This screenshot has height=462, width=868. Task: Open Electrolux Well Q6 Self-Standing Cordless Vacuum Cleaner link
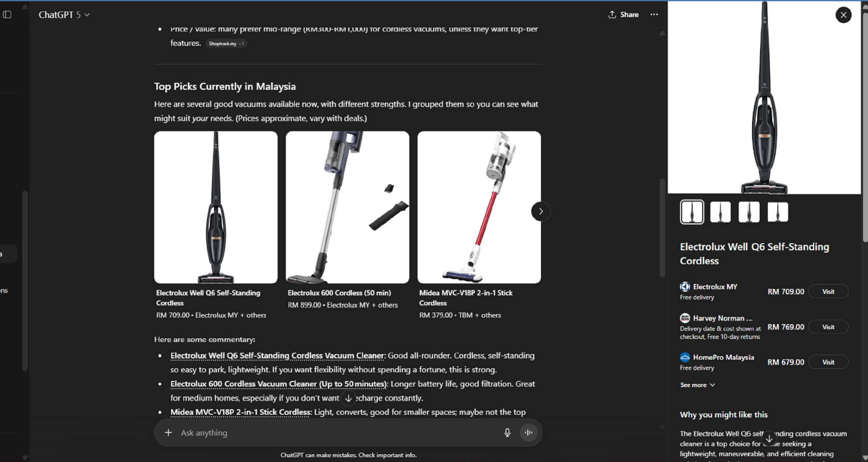(x=278, y=355)
